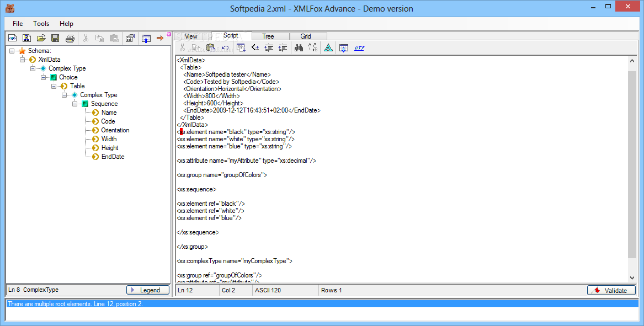Screen dimensions: 644x326
Task: Collapse the Schema root node
Action: pos(12,51)
